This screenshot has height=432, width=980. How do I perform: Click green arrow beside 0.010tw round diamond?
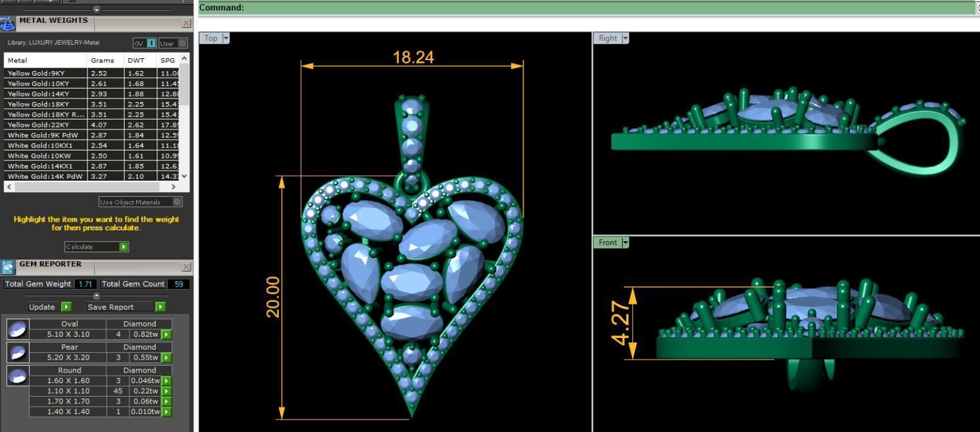click(x=166, y=412)
